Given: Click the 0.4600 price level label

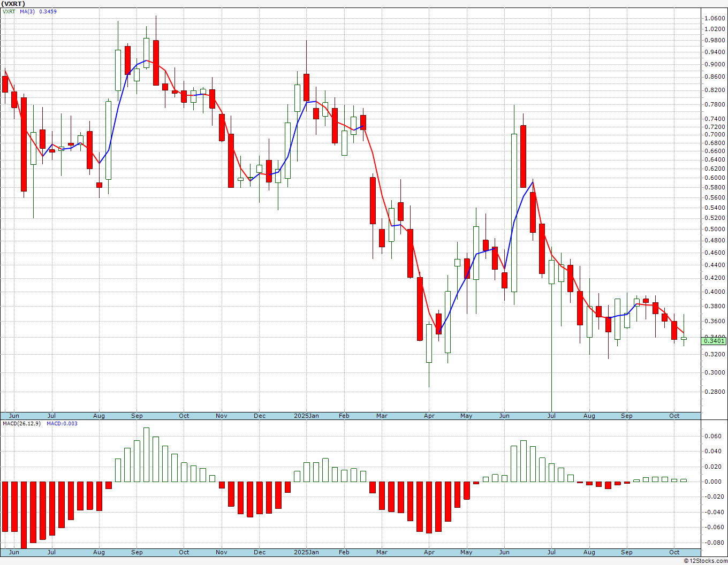Looking at the screenshot, I should coord(715,253).
